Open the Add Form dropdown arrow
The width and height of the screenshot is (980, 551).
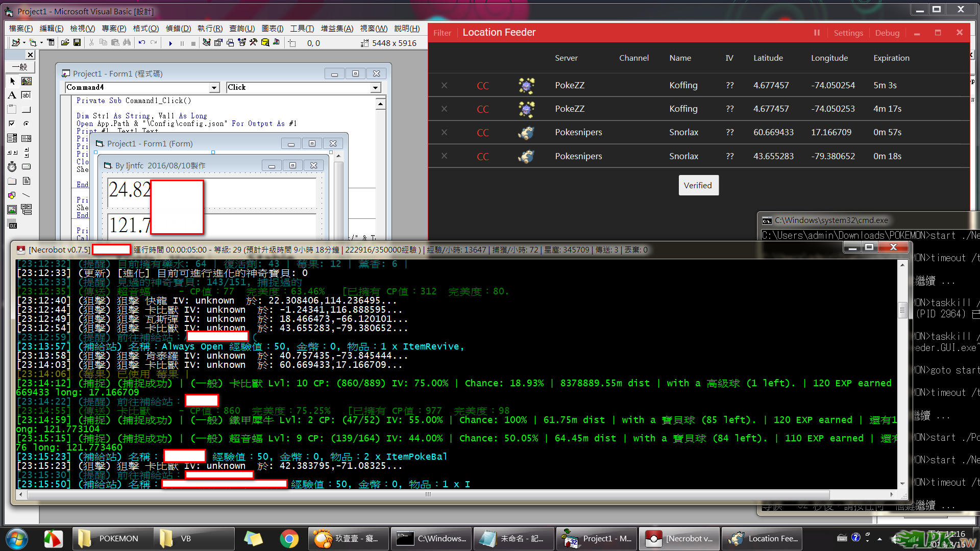[41, 43]
